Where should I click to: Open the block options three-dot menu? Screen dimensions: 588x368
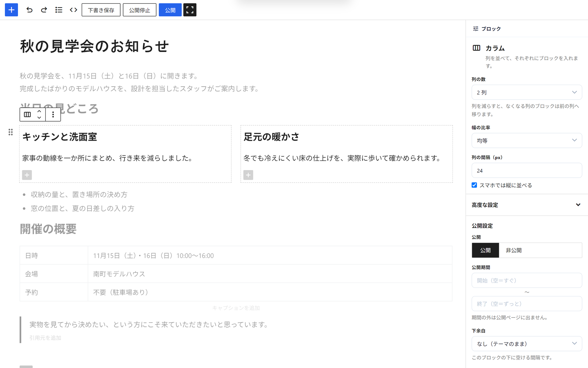[53, 114]
